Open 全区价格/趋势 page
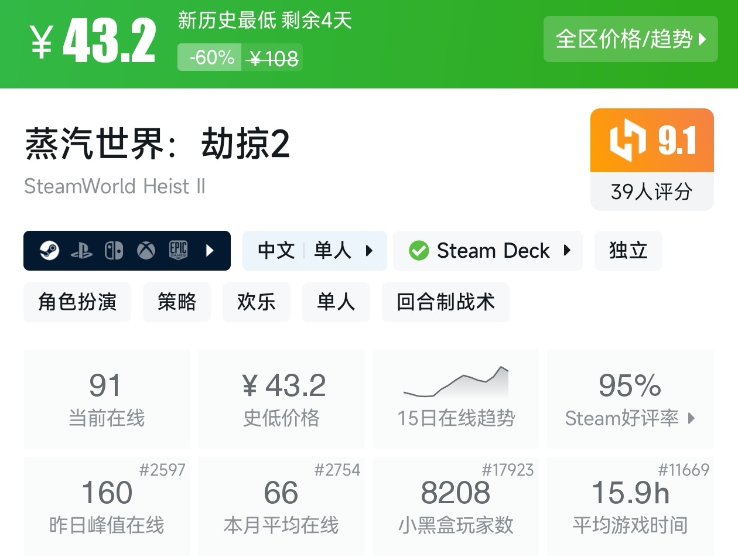Image resolution: width=738 pixels, height=560 pixels. tap(631, 39)
